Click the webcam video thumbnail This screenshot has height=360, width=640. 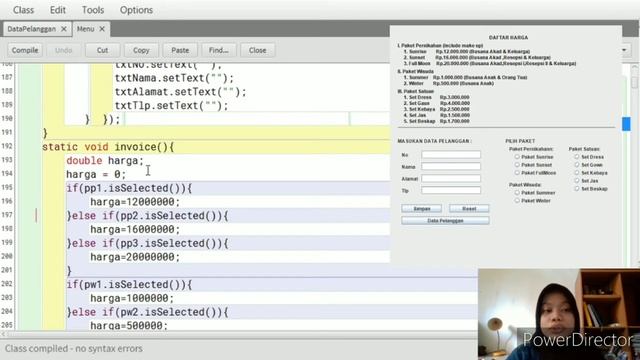[x=559, y=314]
